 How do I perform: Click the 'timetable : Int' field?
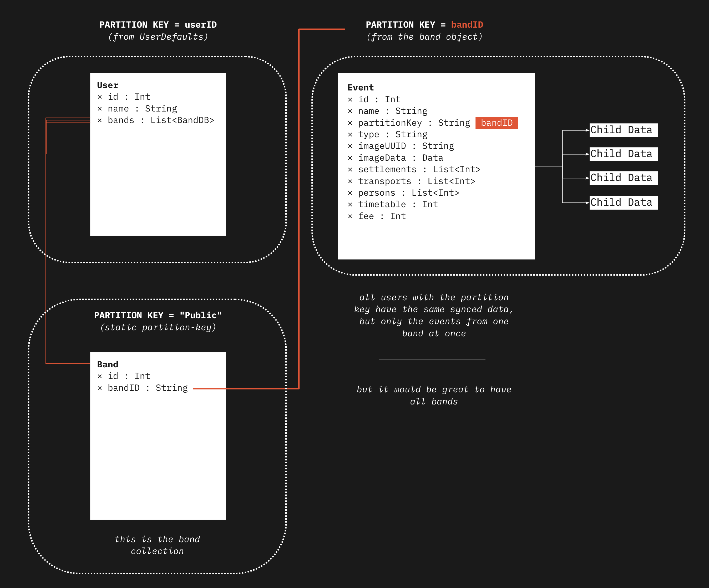click(397, 204)
